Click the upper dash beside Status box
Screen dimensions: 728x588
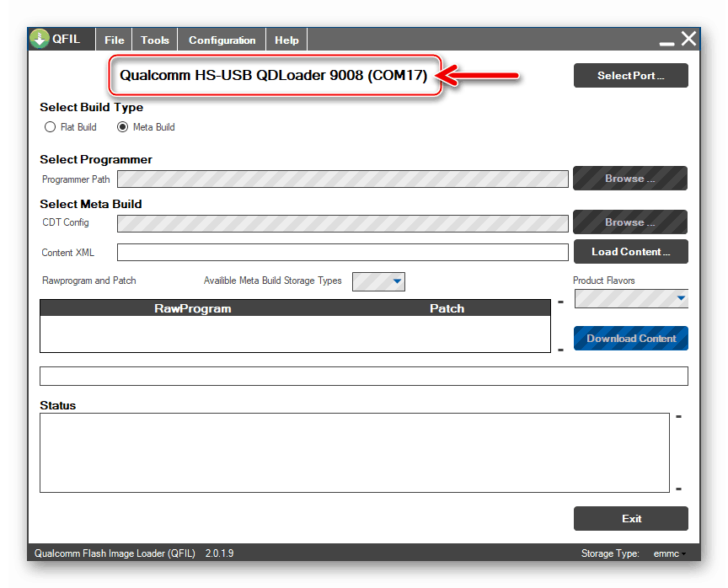point(679,417)
